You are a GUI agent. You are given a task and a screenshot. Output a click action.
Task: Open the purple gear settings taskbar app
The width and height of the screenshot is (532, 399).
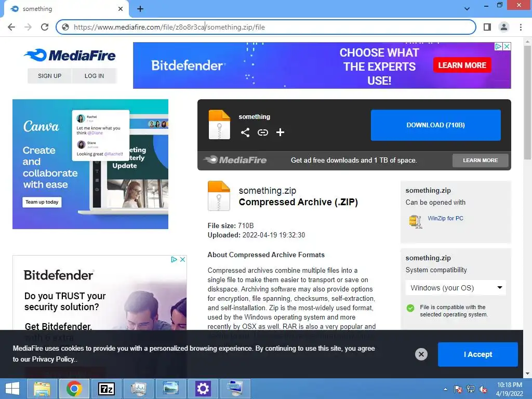(x=203, y=389)
